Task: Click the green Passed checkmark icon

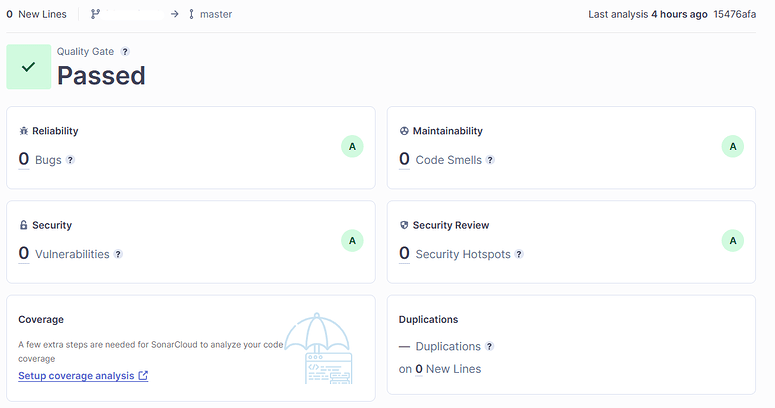Action: 29,67
